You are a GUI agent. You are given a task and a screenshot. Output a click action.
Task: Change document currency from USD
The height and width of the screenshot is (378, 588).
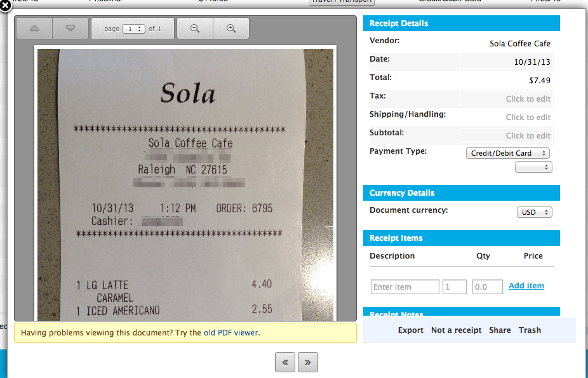pos(534,212)
